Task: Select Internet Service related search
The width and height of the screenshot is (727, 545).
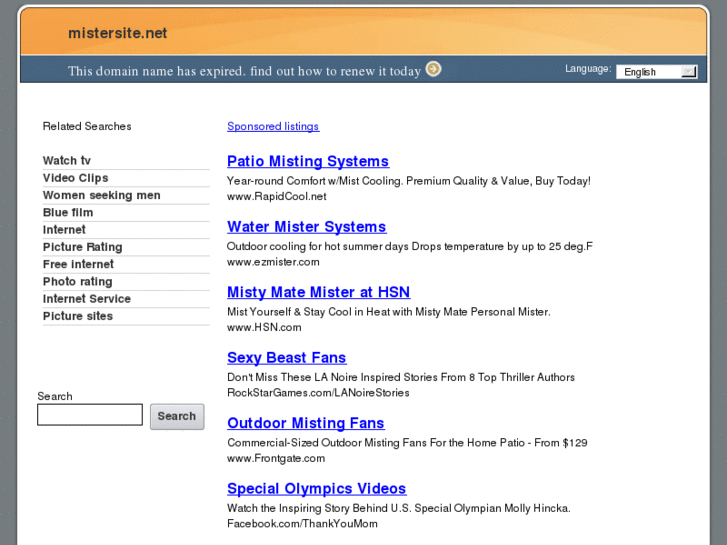Action: [x=87, y=299]
